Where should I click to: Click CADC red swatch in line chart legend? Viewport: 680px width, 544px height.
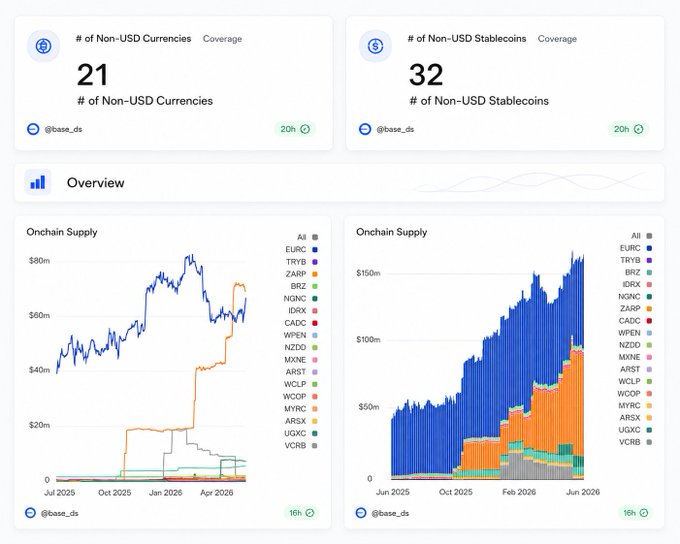click(x=315, y=323)
